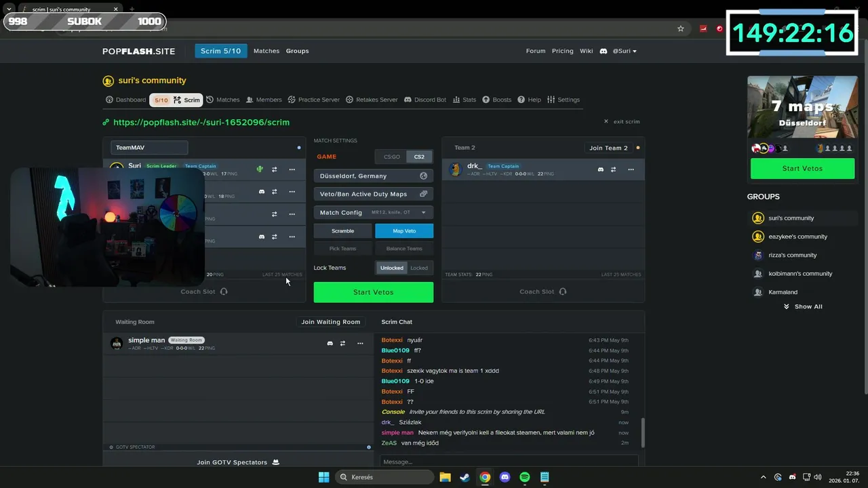Open the popflash.site scrim URL link
Viewport: 868px width, 488px height.
[201, 123]
